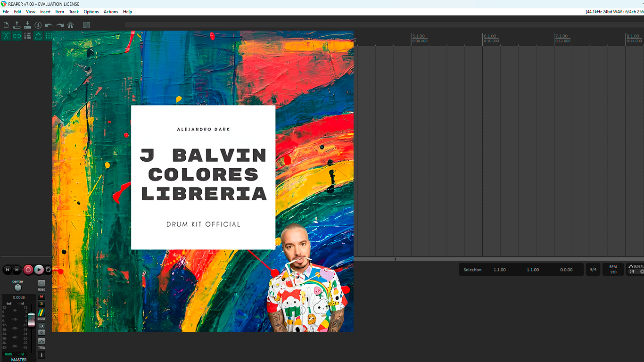Image resolution: width=644 pixels, height=362 pixels.
Task: Open project settings info icon
Action: pyautogui.click(x=38, y=25)
